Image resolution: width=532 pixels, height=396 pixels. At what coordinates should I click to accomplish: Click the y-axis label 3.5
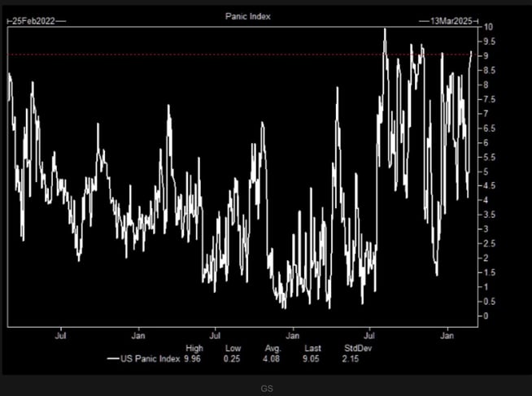coord(489,215)
